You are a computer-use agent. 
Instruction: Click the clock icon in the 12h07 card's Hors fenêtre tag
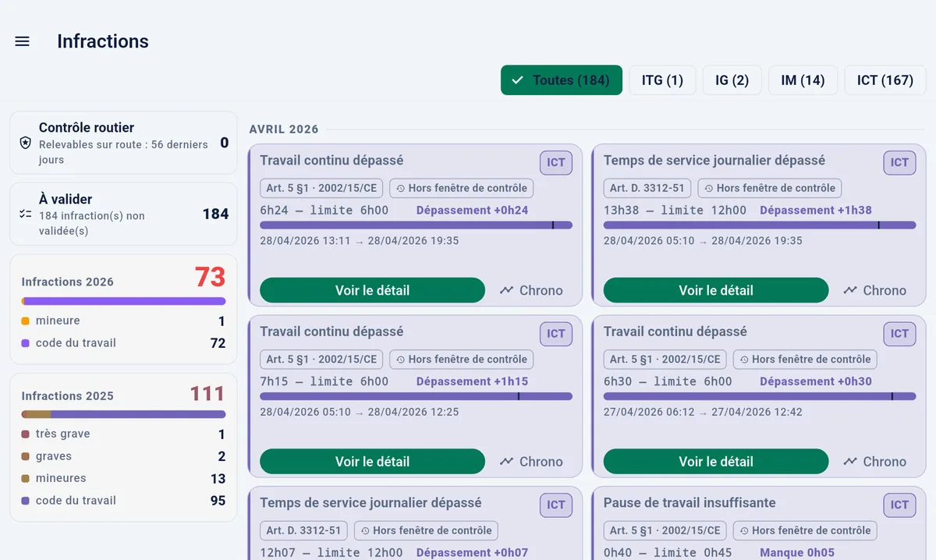pyautogui.click(x=365, y=530)
